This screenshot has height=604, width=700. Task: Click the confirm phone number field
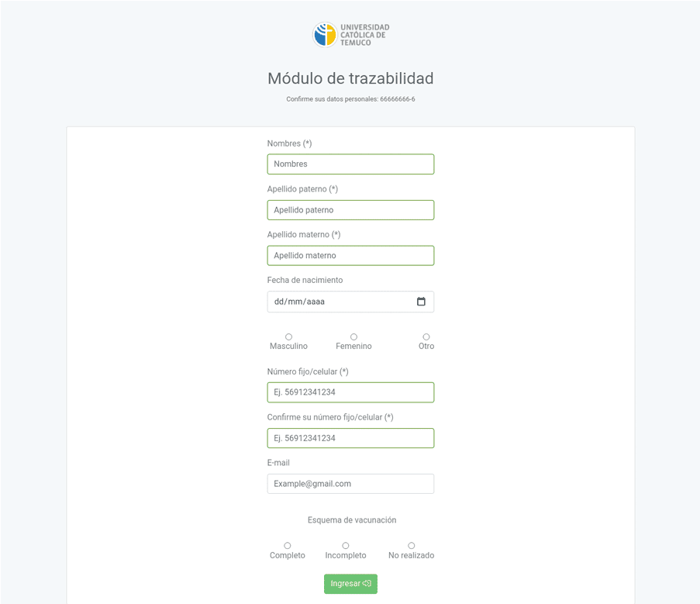(350, 438)
